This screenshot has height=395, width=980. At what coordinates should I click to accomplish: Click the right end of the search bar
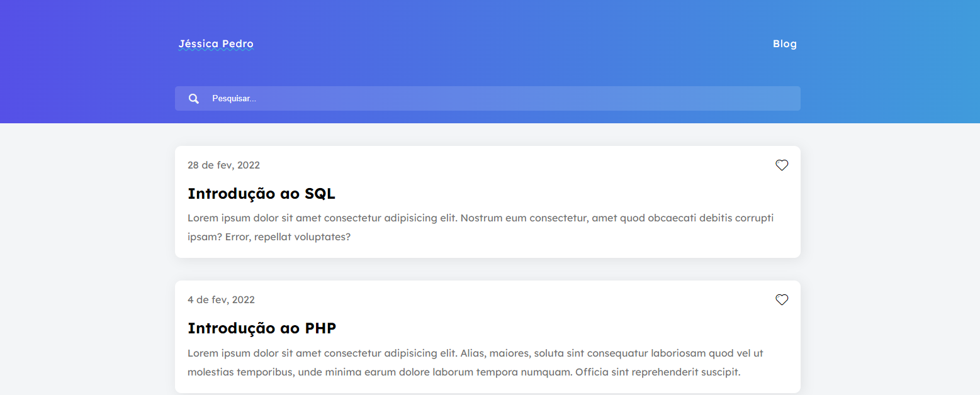pos(787,99)
